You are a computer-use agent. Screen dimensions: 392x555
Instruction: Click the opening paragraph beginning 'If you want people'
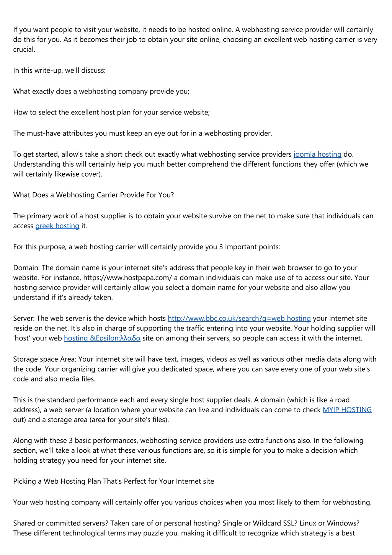195,39
